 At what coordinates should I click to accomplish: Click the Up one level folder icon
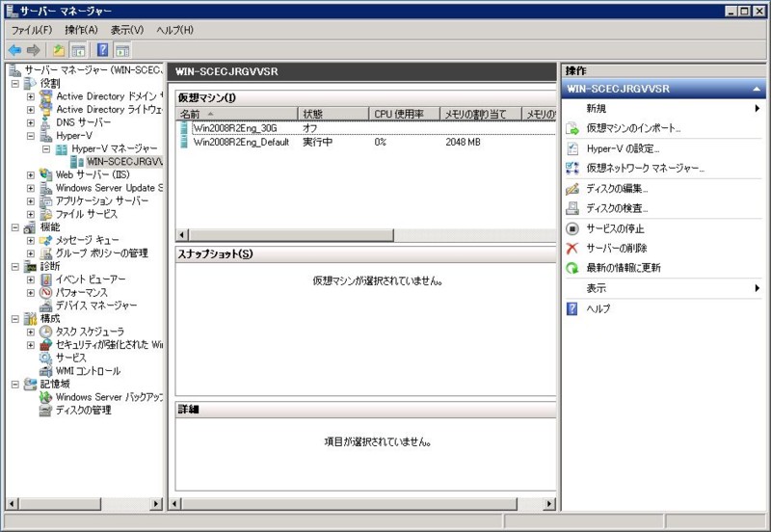tap(59, 50)
